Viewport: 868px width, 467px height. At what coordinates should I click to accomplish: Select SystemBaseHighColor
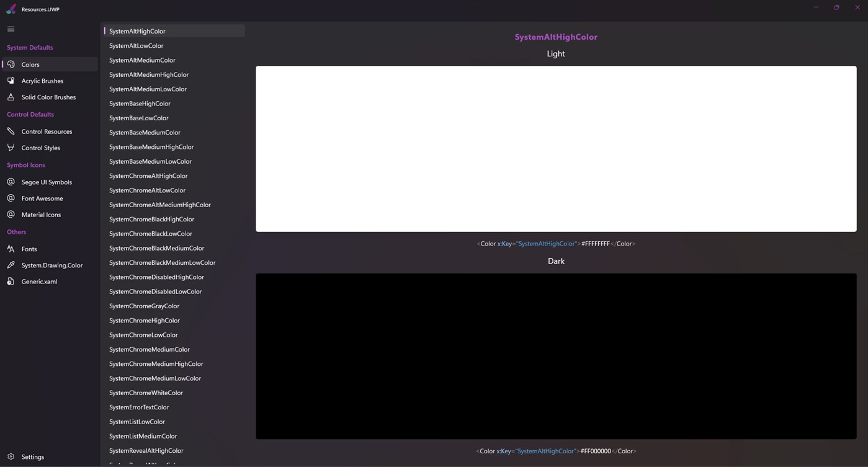174,104
